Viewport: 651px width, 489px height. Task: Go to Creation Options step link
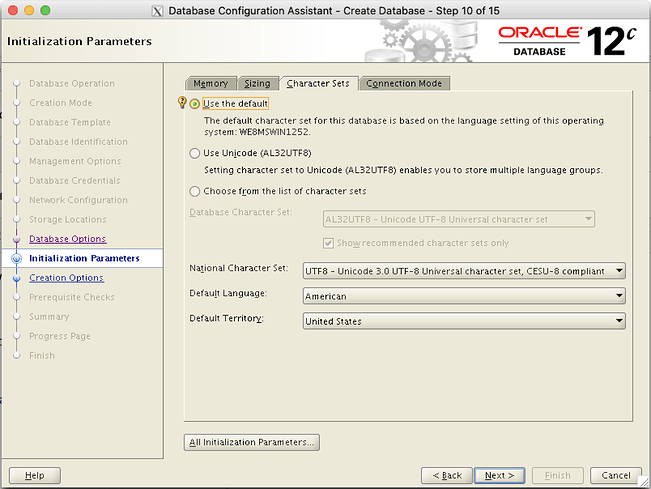point(66,278)
